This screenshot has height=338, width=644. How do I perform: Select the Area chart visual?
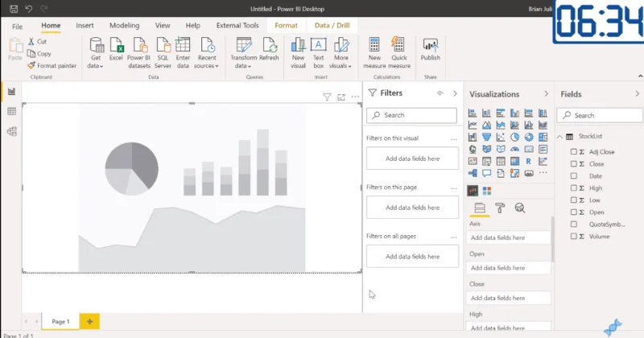486,125
